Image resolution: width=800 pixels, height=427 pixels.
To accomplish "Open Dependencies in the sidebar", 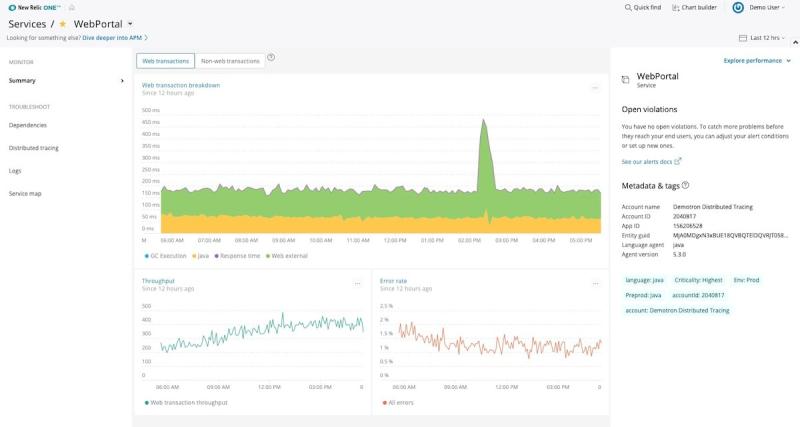I will tap(28, 125).
